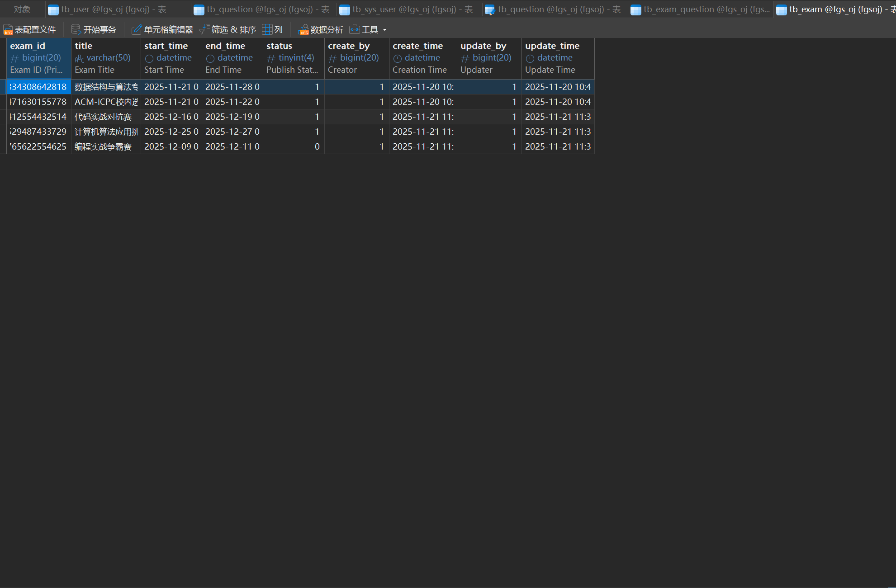Open the cell editor (单元格编辑器) icon
896x588 pixels.
point(136,30)
